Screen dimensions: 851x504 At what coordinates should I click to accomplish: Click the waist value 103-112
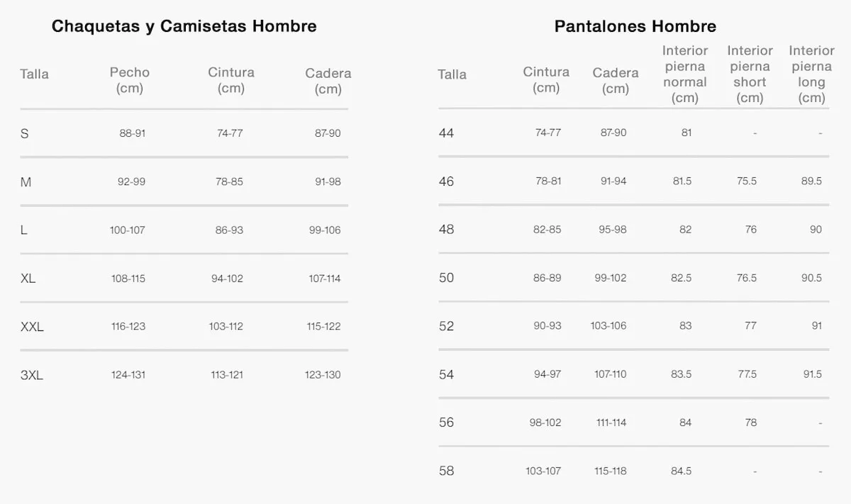coord(226,327)
